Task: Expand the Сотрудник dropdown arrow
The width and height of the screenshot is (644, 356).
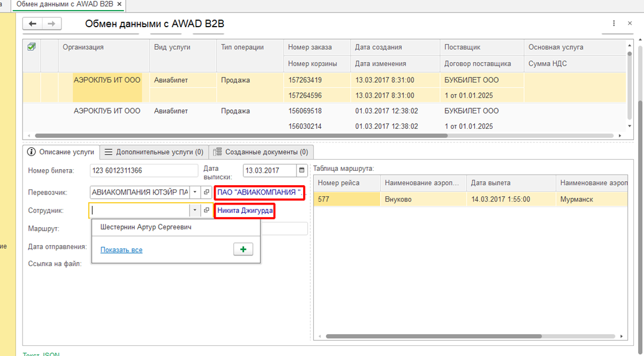Action: pos(194,210)
